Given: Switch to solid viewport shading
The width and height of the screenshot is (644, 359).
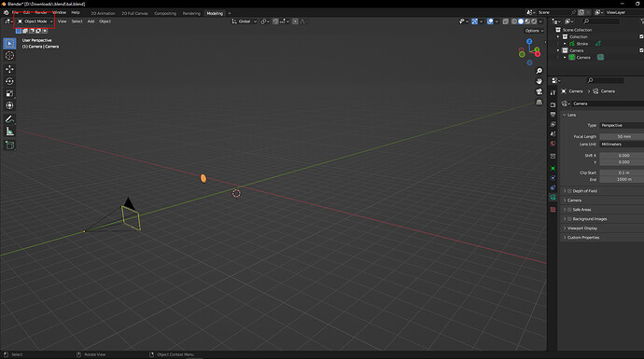Looking at the screenshot, I should (521, 21).
